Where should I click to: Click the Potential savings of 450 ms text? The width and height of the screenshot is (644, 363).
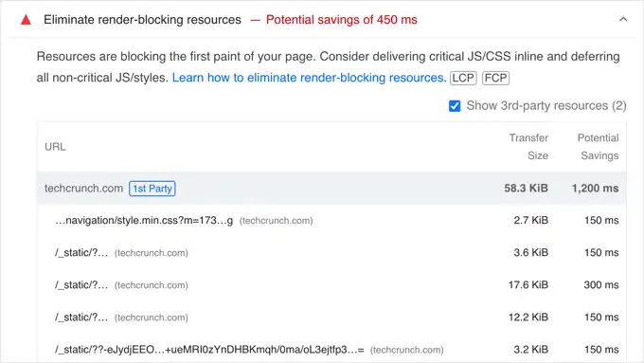pyautogui.click(x=341, y=20)
